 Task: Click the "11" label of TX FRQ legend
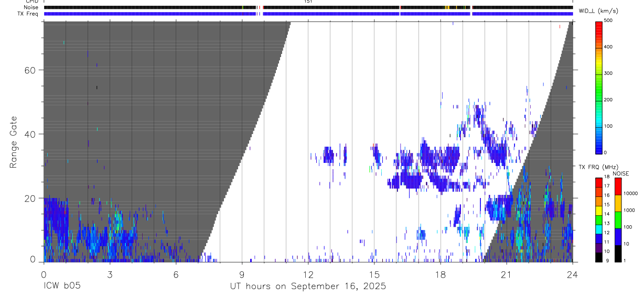(x=606, y=242)
